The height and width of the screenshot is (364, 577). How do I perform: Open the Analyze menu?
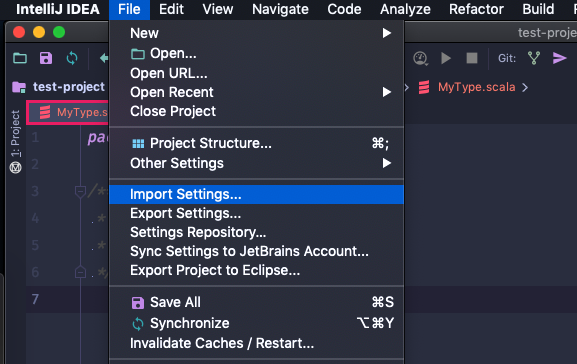pos(405,9)
